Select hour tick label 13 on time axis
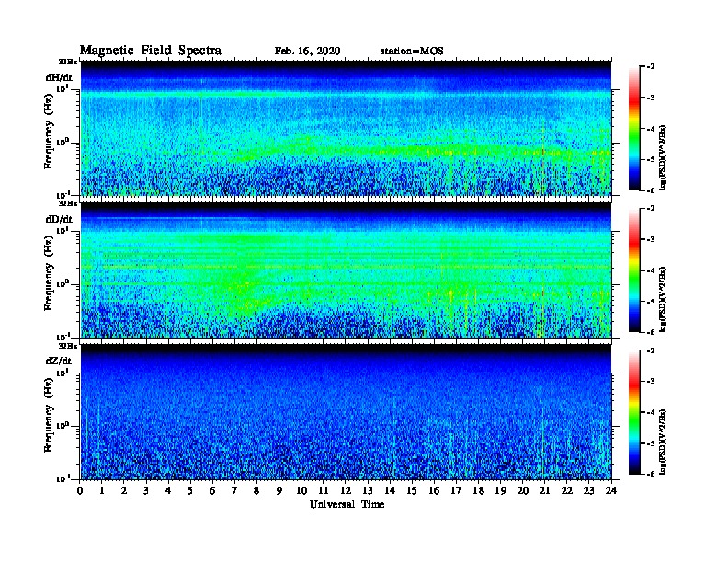Image resolution: width=728 pixels, height=563 pixels. coord(368,490)
